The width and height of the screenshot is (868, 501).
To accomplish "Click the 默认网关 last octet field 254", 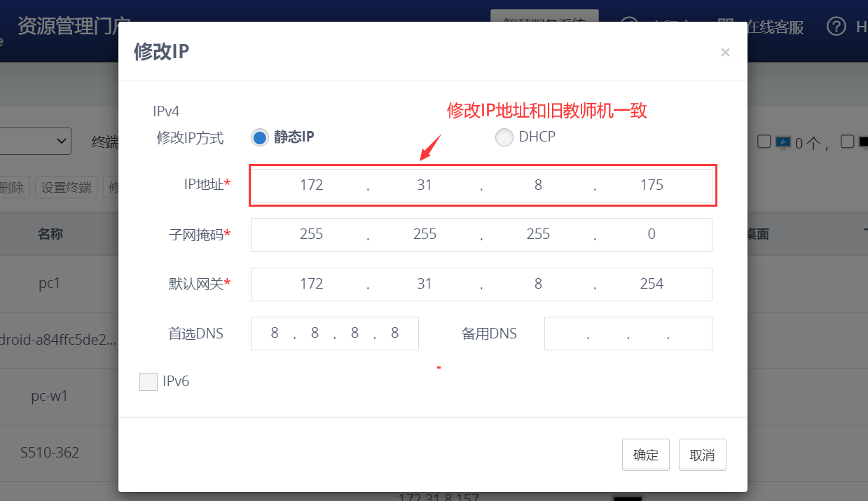I will pos(652,284).
